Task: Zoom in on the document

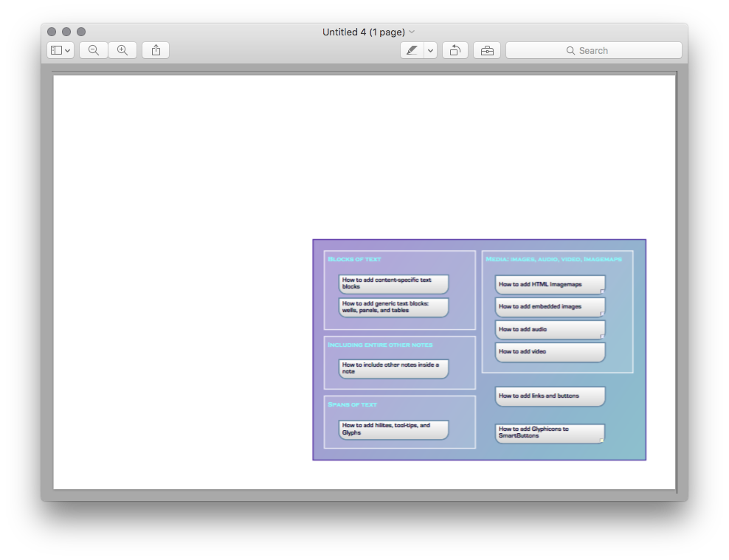Action: coord(122,49)
